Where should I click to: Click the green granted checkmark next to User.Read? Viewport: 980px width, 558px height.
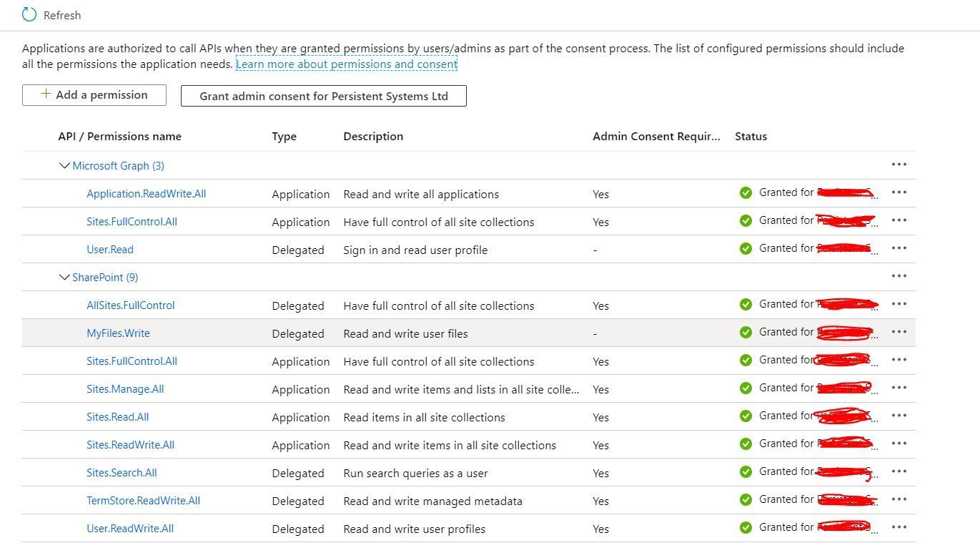(746, 248)
